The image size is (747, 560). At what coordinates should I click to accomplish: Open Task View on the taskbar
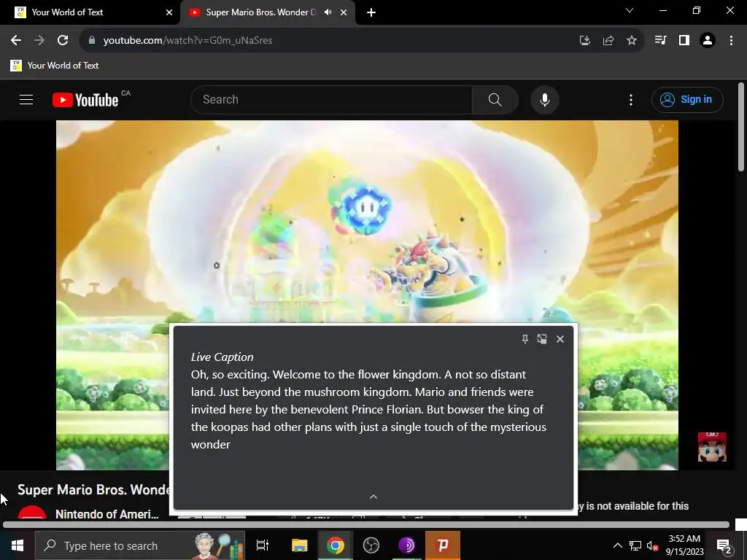[x=263, y=545]
